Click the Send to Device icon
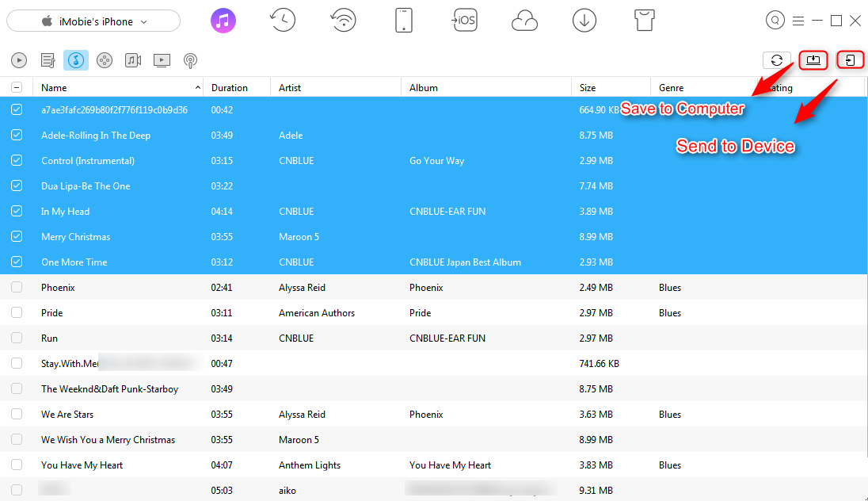This screenshot has height=501, width=868. [x=851, y=60]
